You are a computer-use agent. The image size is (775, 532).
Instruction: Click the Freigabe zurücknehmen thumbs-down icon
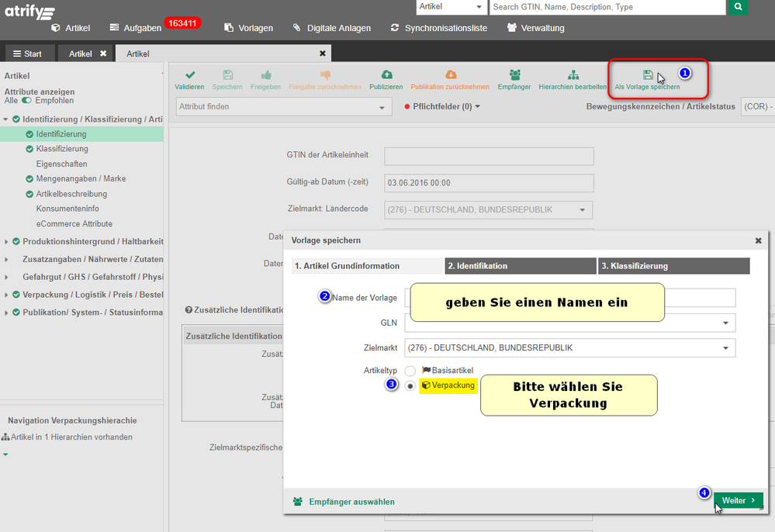(325, 75)
